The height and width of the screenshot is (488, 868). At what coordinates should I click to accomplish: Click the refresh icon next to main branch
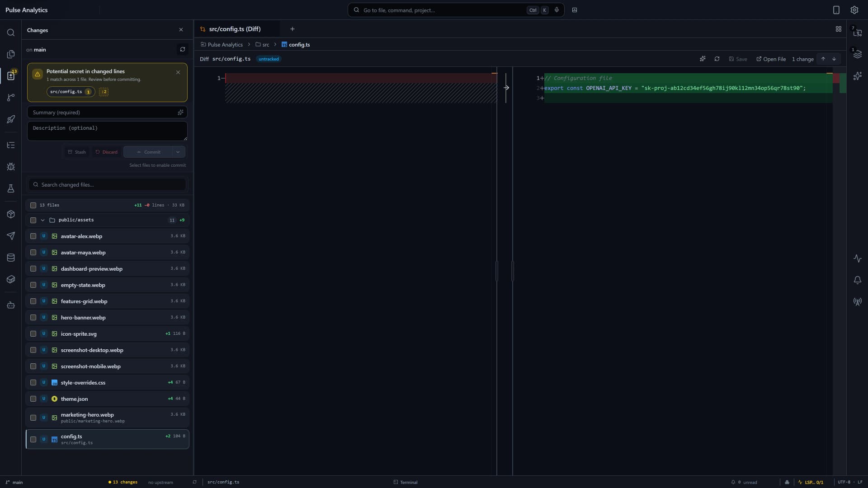tap(183, 50)
